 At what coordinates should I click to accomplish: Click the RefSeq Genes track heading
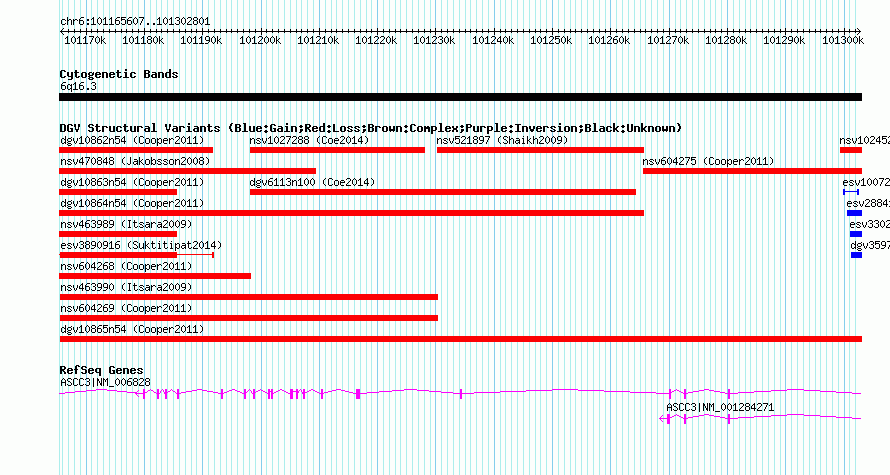coord(102,370)
